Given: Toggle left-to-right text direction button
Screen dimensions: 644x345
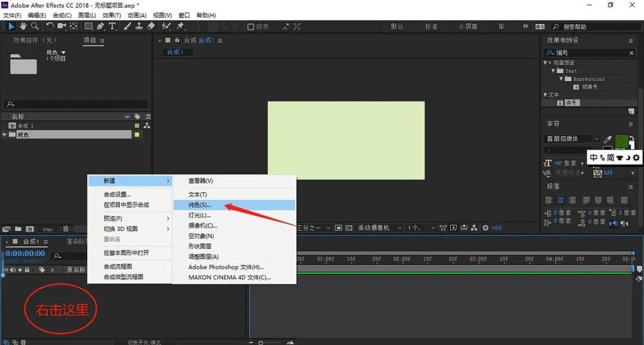Looking at the screenshot, I should pyautogui.click(x=613, y=223).
